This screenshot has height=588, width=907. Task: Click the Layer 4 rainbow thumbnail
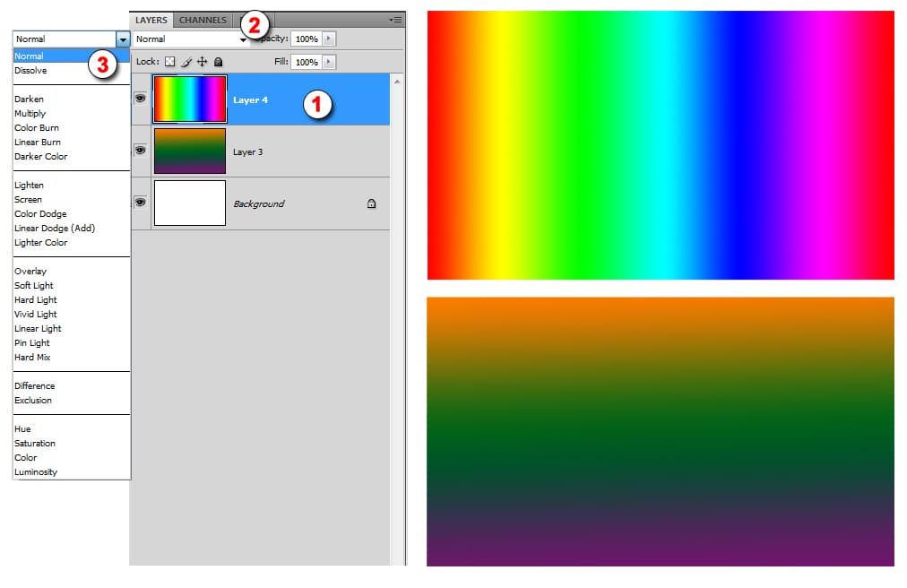(190, 99)
